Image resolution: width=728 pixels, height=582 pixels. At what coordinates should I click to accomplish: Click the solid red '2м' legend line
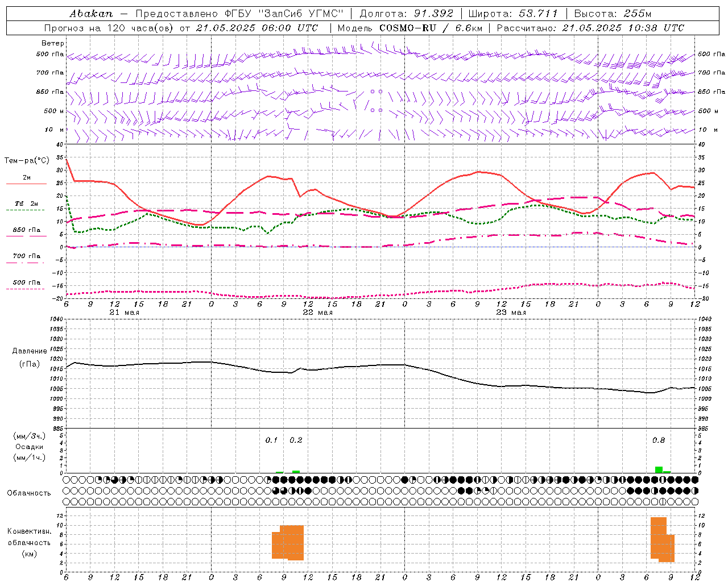coord(26,184)
